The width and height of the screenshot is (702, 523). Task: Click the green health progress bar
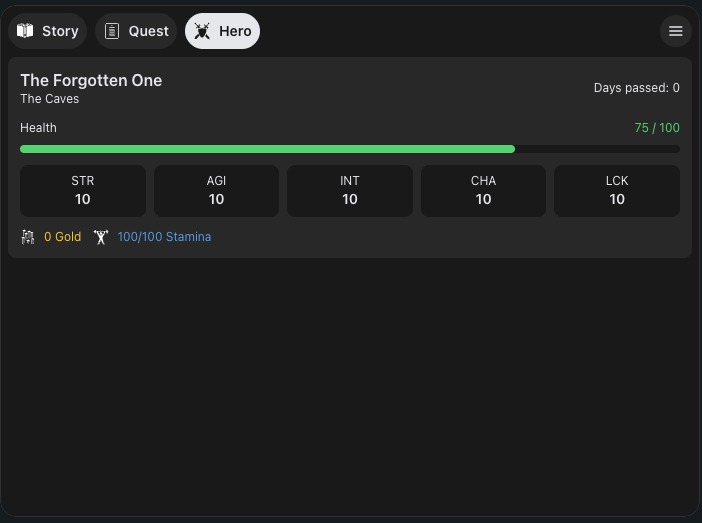(350, 149)
